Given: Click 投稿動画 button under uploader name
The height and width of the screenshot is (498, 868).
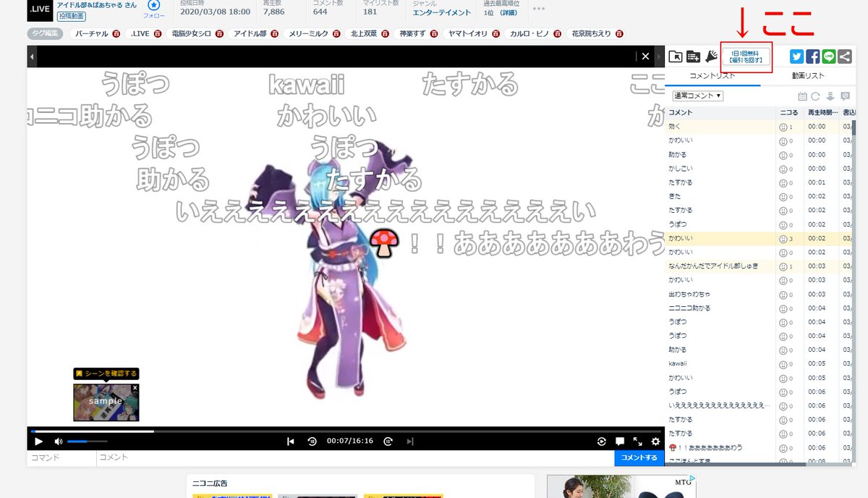Looking at the screenshot, I should click(72, 16).
